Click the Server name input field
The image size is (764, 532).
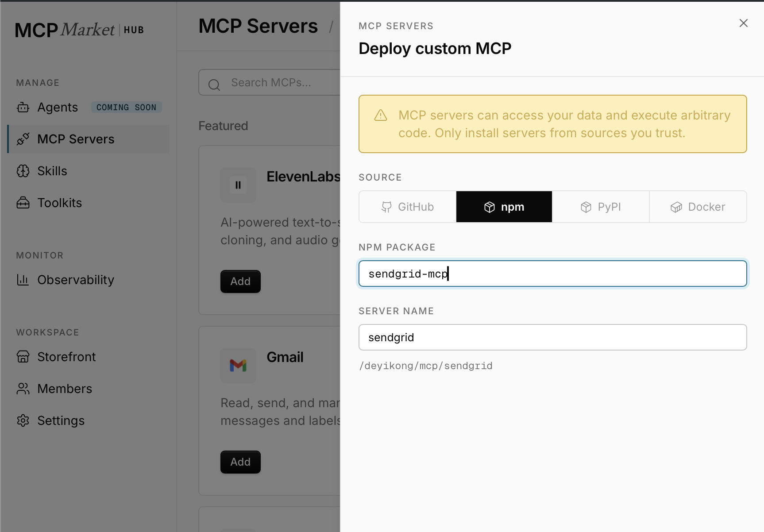(x=553, y=337)
